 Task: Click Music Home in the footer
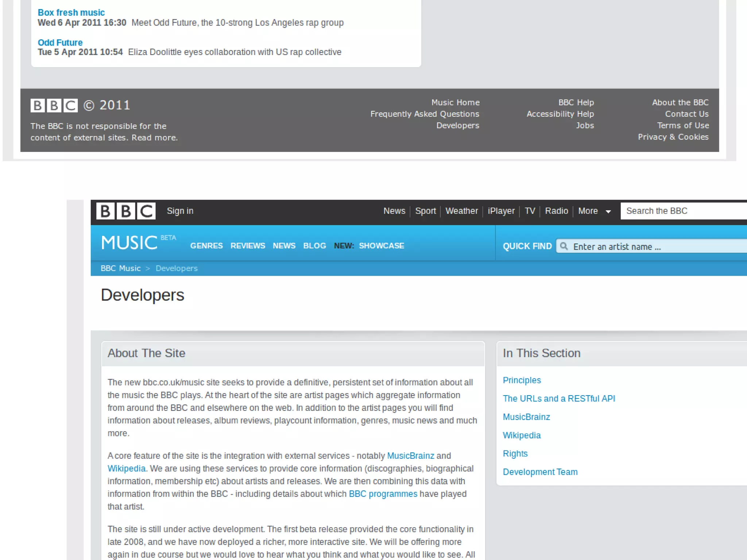pos(456,102)
